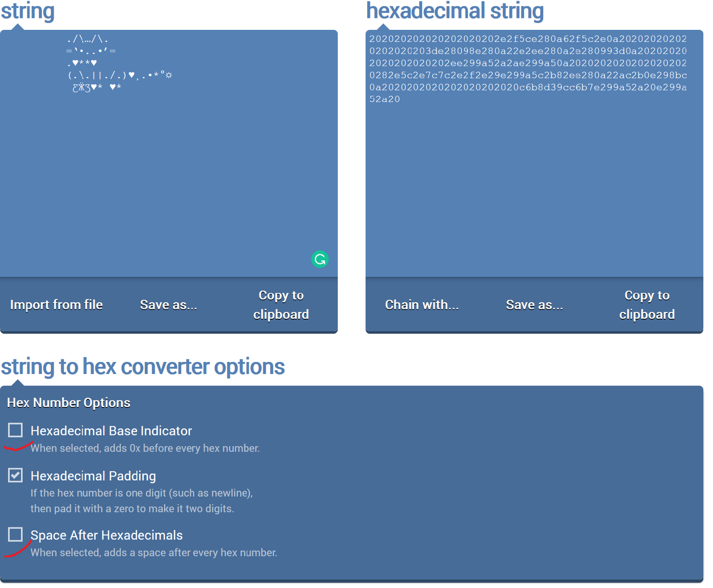This screenshot has width=713, height=588.
Task: Click the "Space After Hexadecimals" label text
Action: coord(107,535)
